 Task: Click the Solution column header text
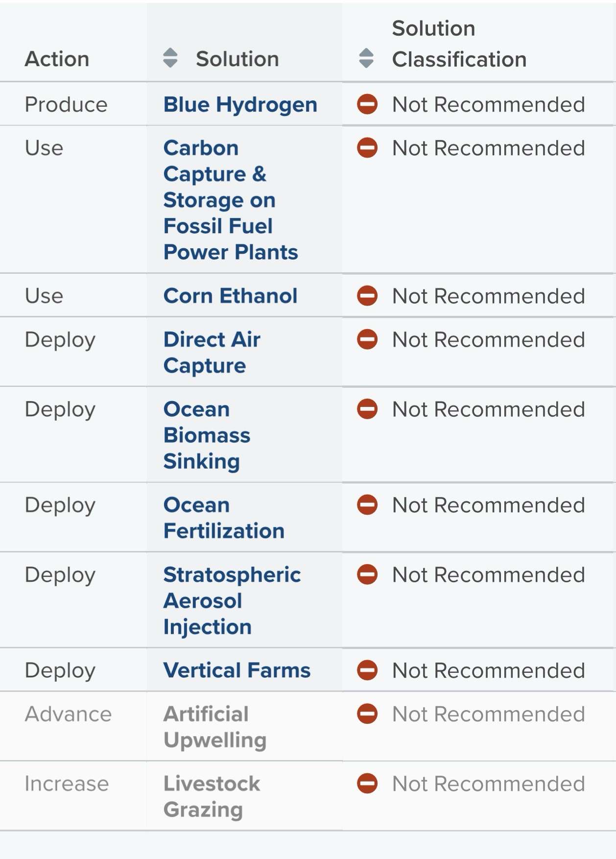coord(237,59)
